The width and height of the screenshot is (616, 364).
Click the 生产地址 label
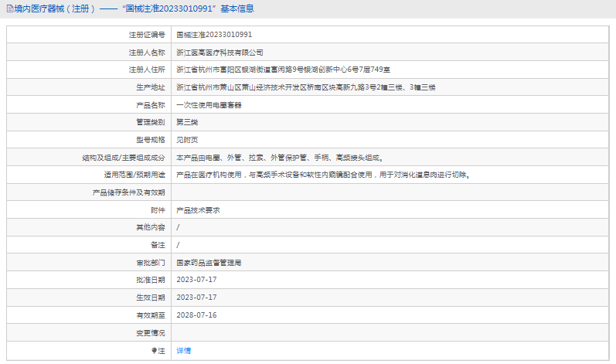coord(151,87)
